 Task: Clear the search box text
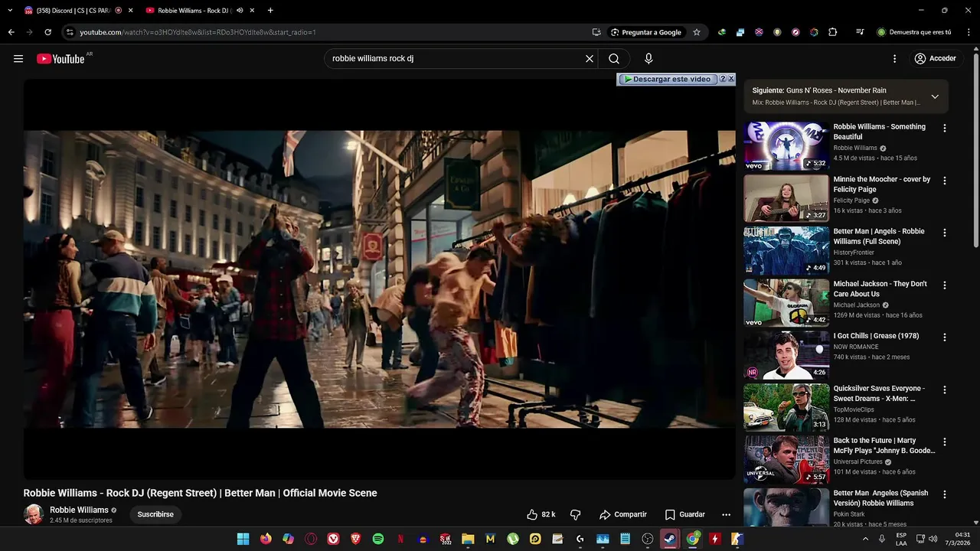click(x=590, y=59)
